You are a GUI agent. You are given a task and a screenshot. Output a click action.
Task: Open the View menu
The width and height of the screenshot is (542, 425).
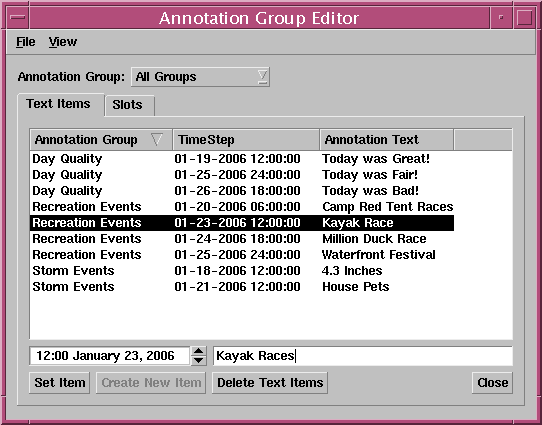click(63, 42)
